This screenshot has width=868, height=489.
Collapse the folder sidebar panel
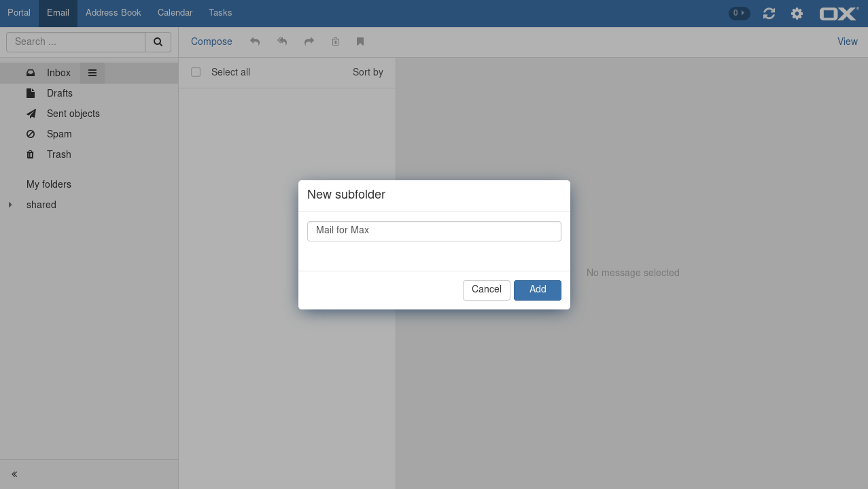[14, 474]
